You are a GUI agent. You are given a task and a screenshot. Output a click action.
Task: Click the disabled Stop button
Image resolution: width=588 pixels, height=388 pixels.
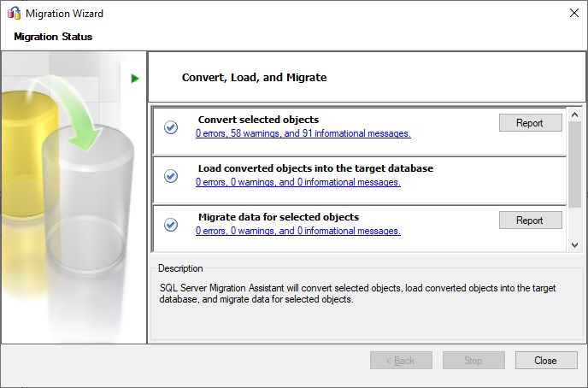pyautogui.click(x=473, y=361)
